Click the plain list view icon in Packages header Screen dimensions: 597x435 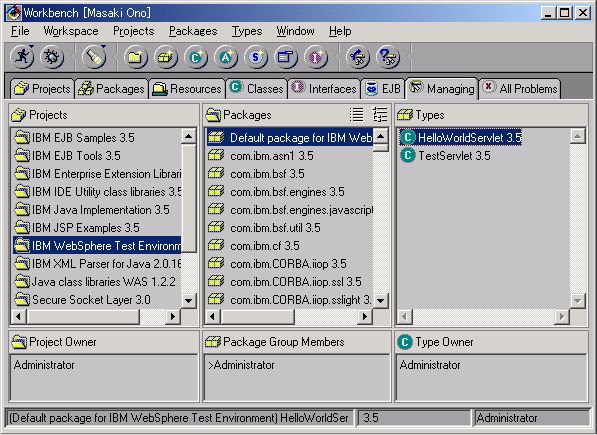pos(357,115)
